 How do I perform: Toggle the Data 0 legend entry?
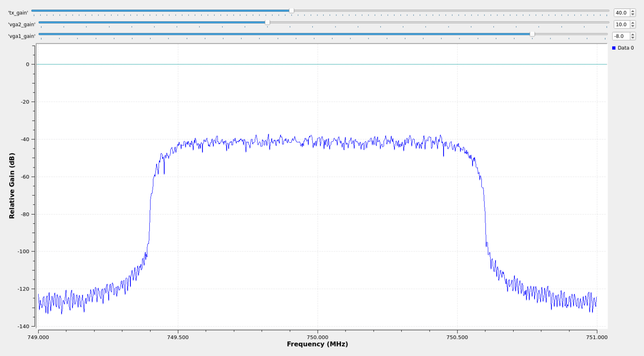point(626,48)
